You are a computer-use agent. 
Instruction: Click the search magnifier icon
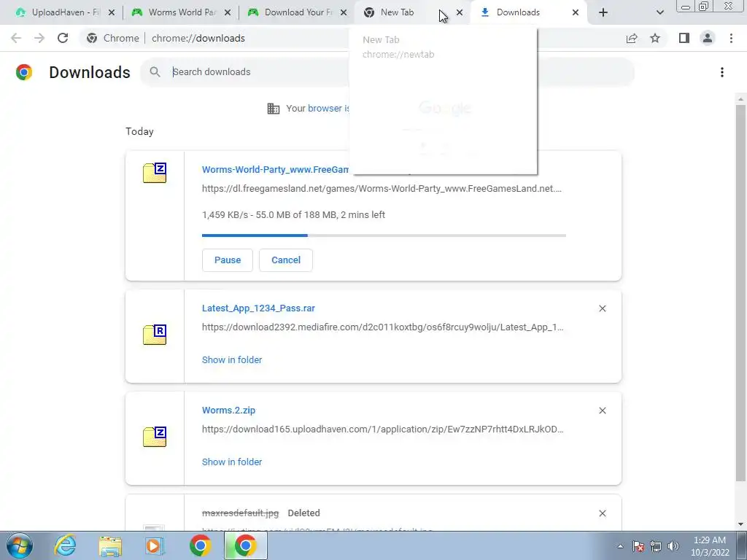pos(155,72)
